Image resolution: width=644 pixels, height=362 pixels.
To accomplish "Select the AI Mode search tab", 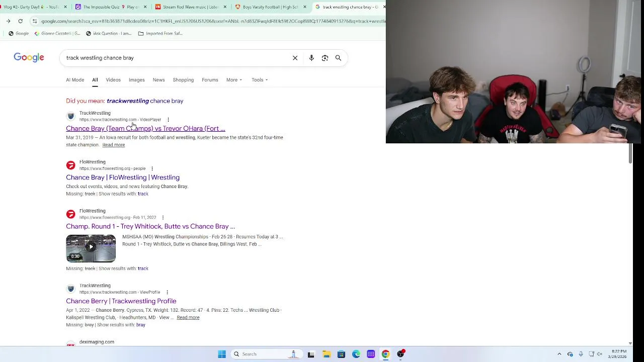I will [x=75, y=80].
